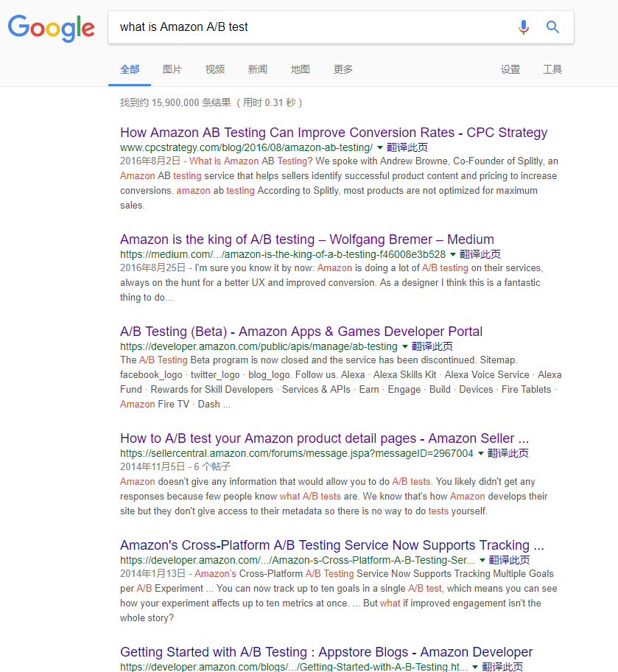
Task: Click the sellercentral.amazon.com green URL text
Action: pyautogui.click(x=297, y=453)
